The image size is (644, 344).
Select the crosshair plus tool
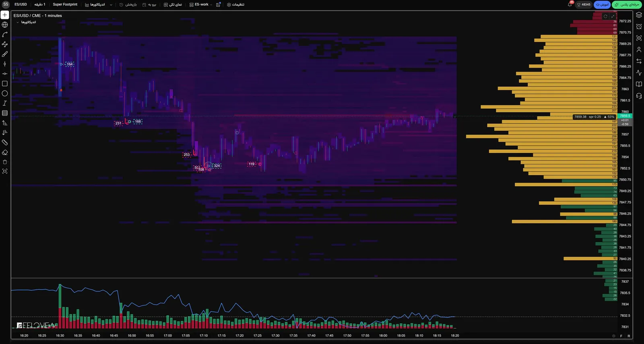pyautogui.click(x=5, y=15)
